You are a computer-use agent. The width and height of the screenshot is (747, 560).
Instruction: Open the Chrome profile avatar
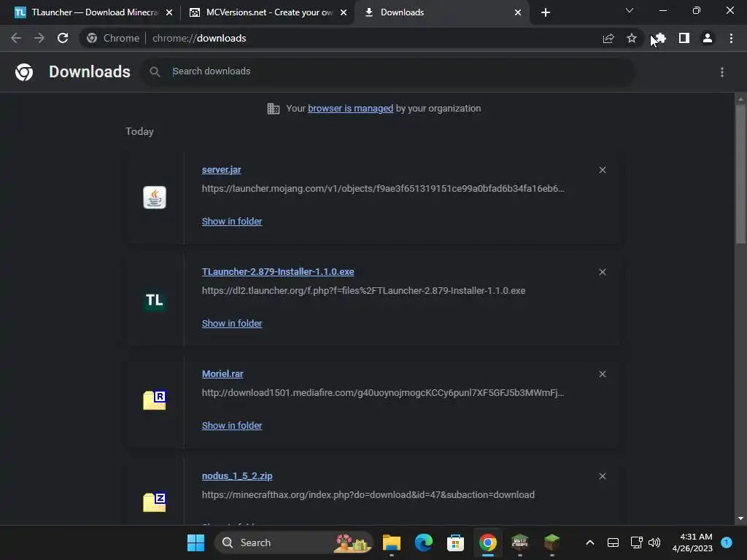point(708,38)
